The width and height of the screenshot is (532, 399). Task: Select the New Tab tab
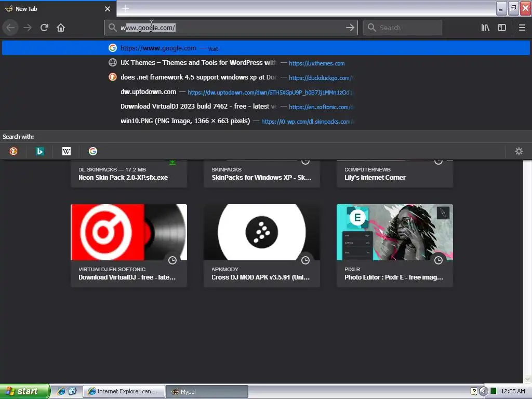pos(58,8)
